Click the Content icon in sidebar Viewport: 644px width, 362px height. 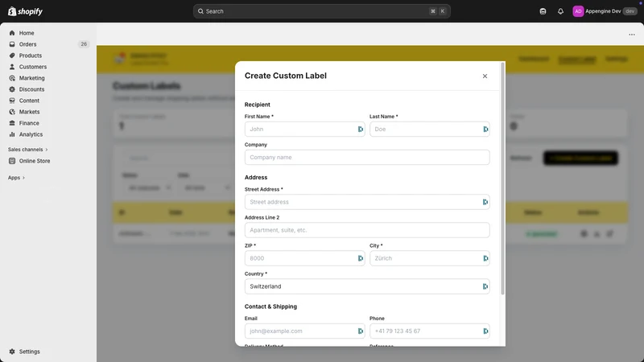[12, 101]
